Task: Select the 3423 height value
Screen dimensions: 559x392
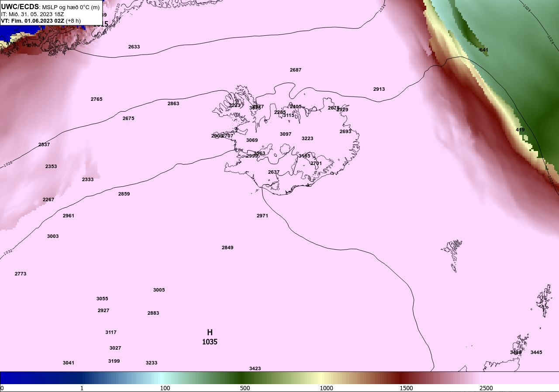Action: point(255,368)
